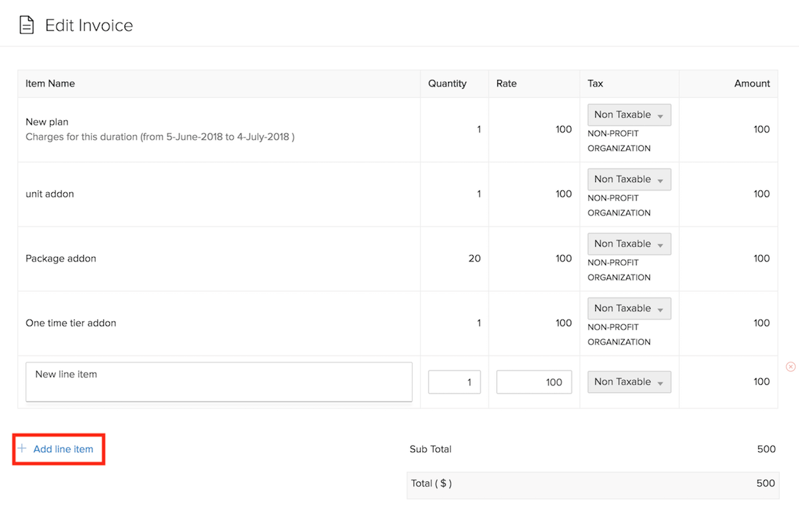This screenshot has height=532, width=799.
Task: Select the Rate input for new line item
Action: [x=533, y=382]
